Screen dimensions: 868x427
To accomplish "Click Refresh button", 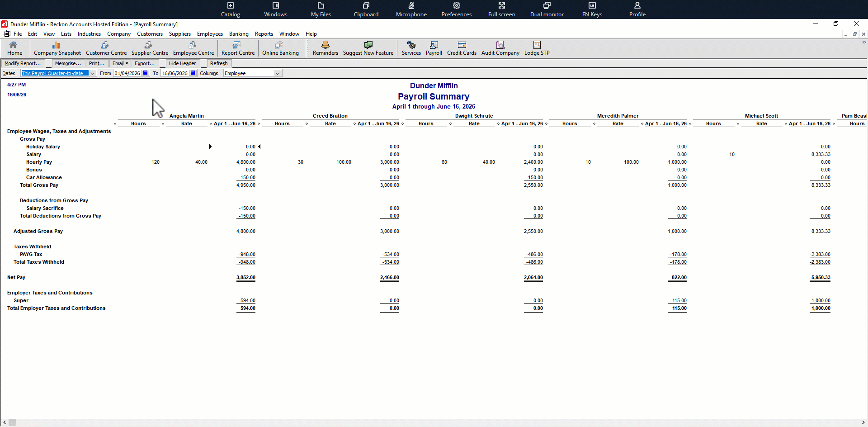I will [219, 63].
